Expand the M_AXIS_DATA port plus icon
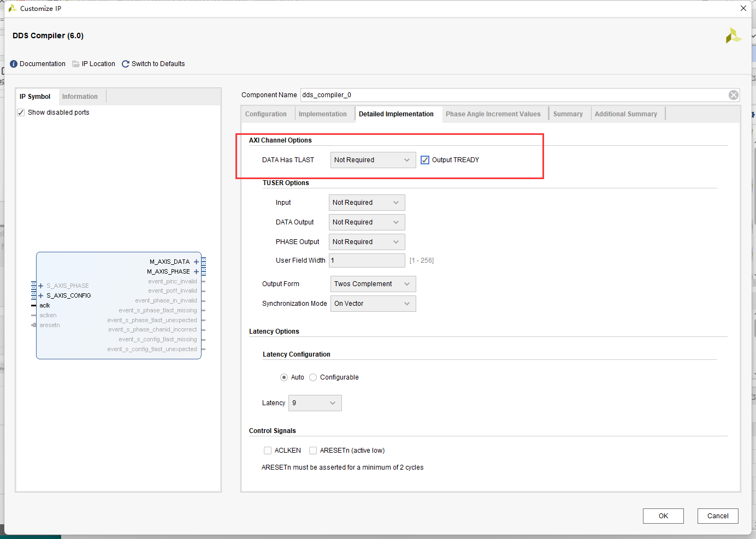 196,262
